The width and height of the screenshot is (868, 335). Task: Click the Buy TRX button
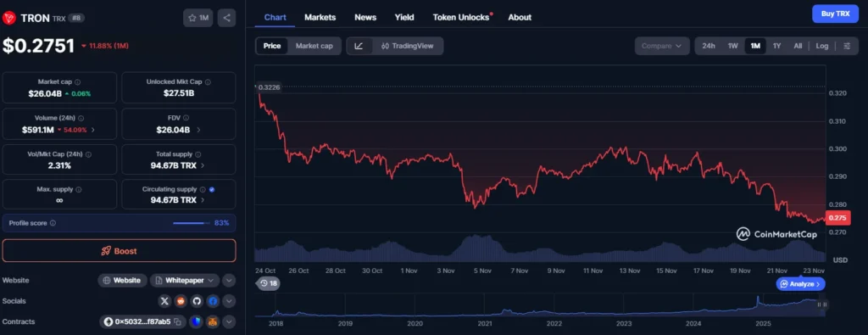835,14
